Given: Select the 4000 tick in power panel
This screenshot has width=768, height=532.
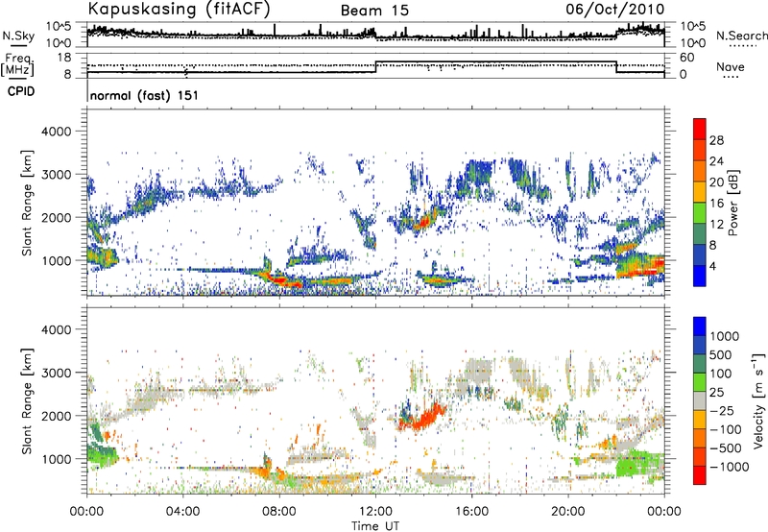Looking at the screenshot, I should point(56,132).
